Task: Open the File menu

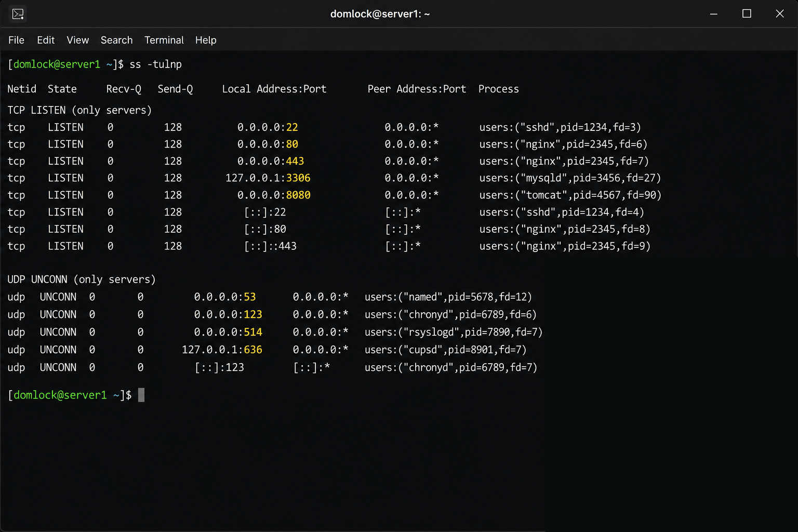Action: [16, 40]
